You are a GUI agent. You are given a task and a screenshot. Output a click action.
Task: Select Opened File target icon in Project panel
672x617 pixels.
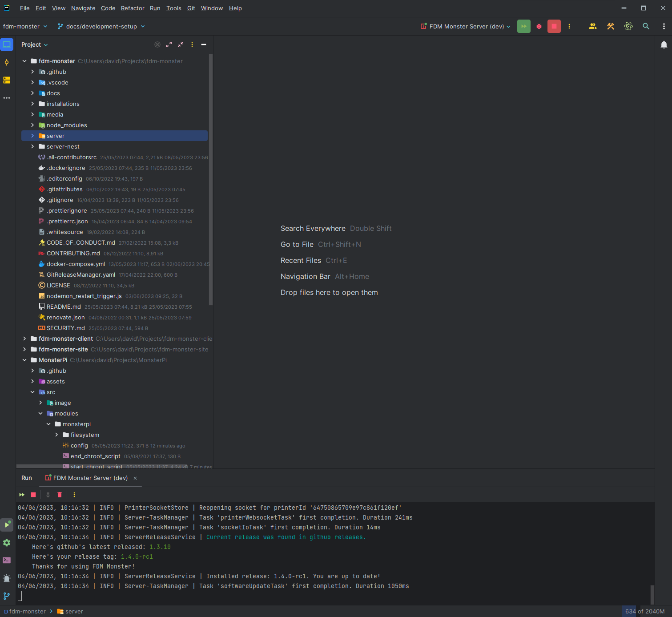pyautogui.click(x=157, y=44)
